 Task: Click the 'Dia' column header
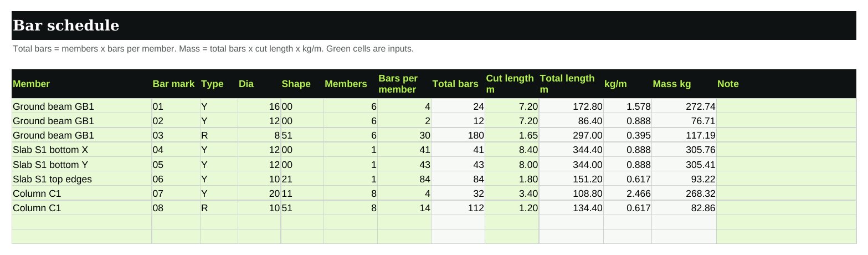tap(259, 84)
